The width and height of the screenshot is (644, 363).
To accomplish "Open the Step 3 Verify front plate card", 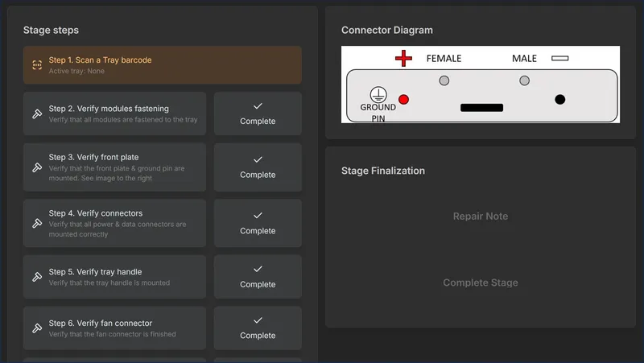I will click(x=114, y=167).
